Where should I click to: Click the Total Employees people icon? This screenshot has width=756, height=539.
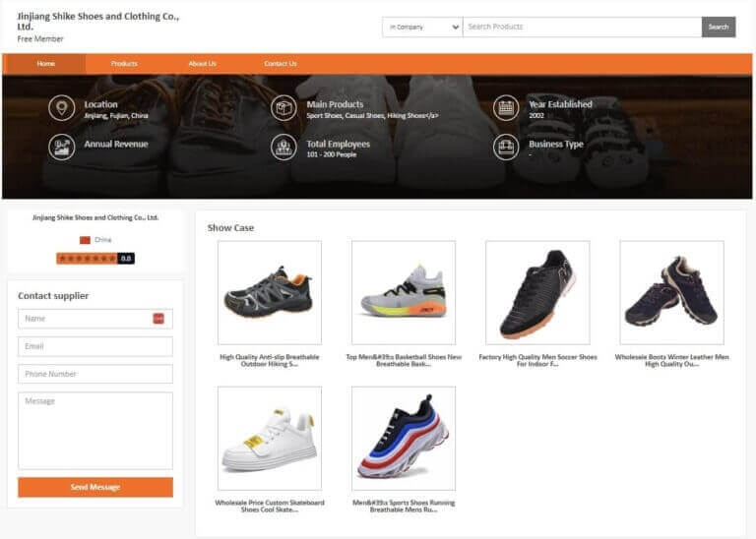pyautogui.click(x=283, y=147)
